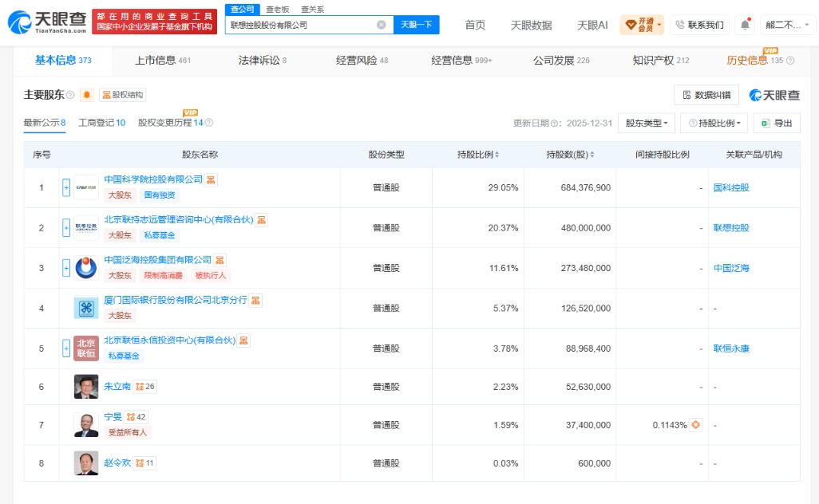
Task: Click the orange alert bell beside 主要股东
Action: coord(87,95)
